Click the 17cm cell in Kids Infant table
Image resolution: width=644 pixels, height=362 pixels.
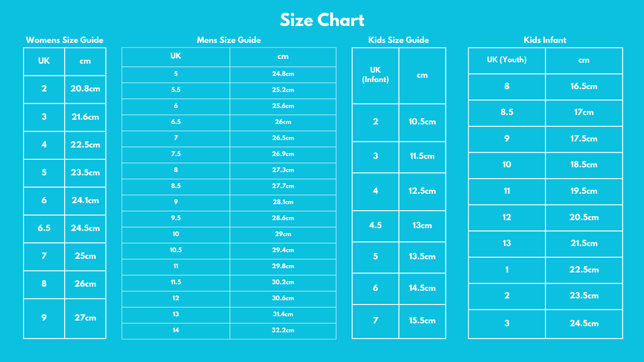pyautogui.click(x=584, y=112)
